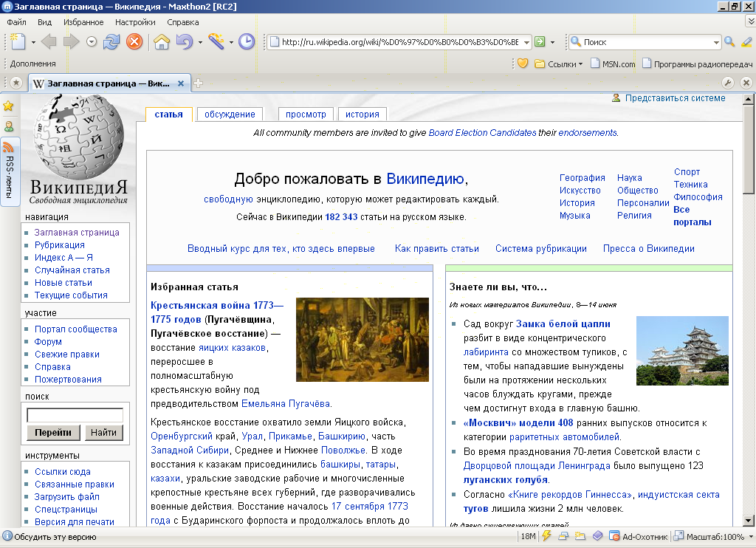Open the back/forward history dropdown circle

coord(92,42)
